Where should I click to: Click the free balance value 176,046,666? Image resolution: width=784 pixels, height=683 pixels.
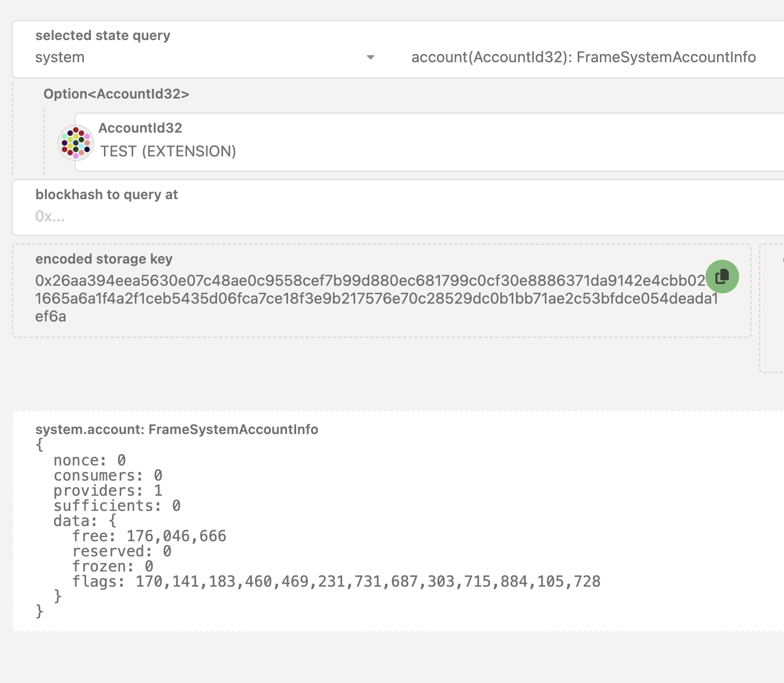tap(176, 536)
